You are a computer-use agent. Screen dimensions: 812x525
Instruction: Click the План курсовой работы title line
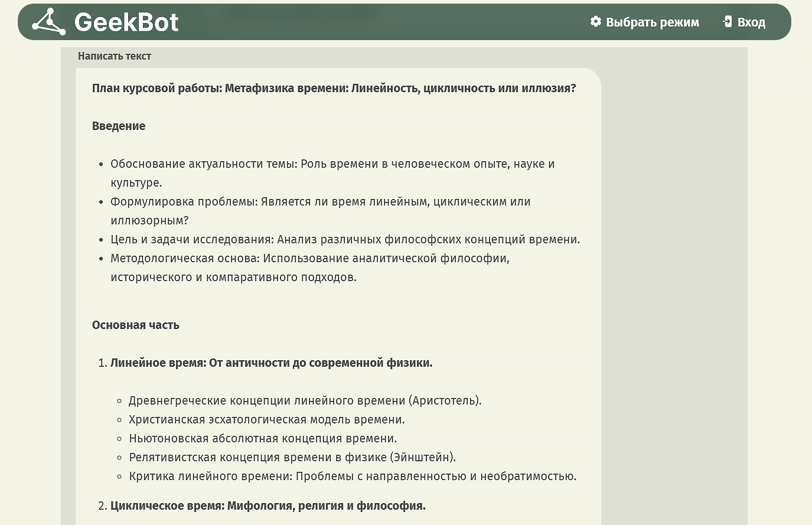click(x=334, y=89)
